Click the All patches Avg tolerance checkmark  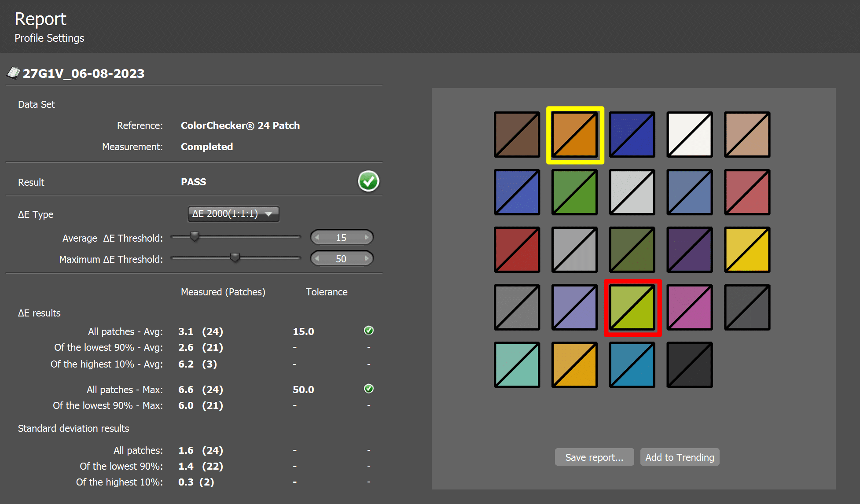click(368, 331)
